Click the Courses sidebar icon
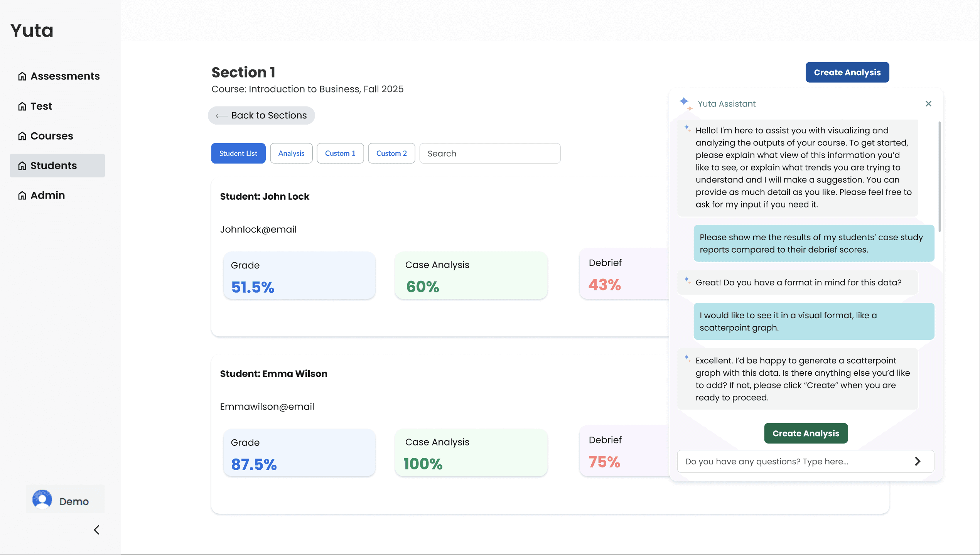This screenshot has height=555, width=980. tap(22, 136)
